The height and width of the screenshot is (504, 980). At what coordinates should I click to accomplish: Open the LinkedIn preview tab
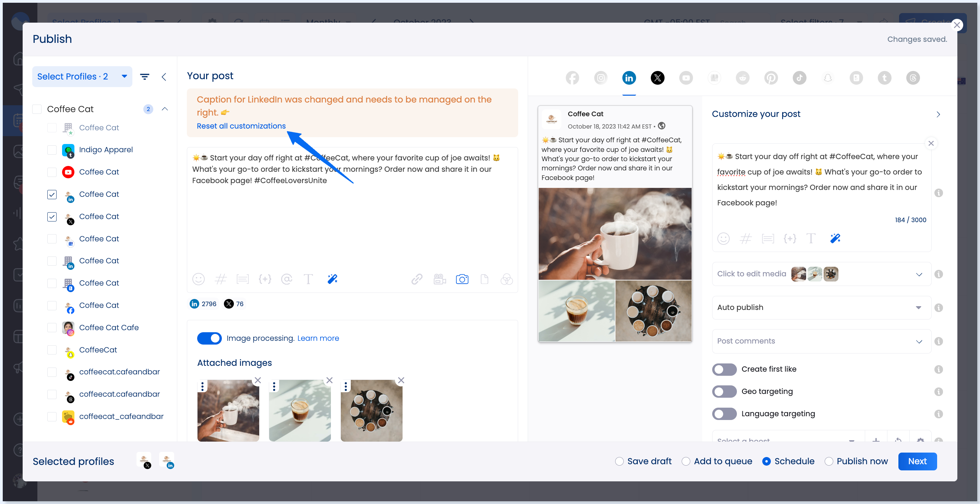tap(629, 78)
